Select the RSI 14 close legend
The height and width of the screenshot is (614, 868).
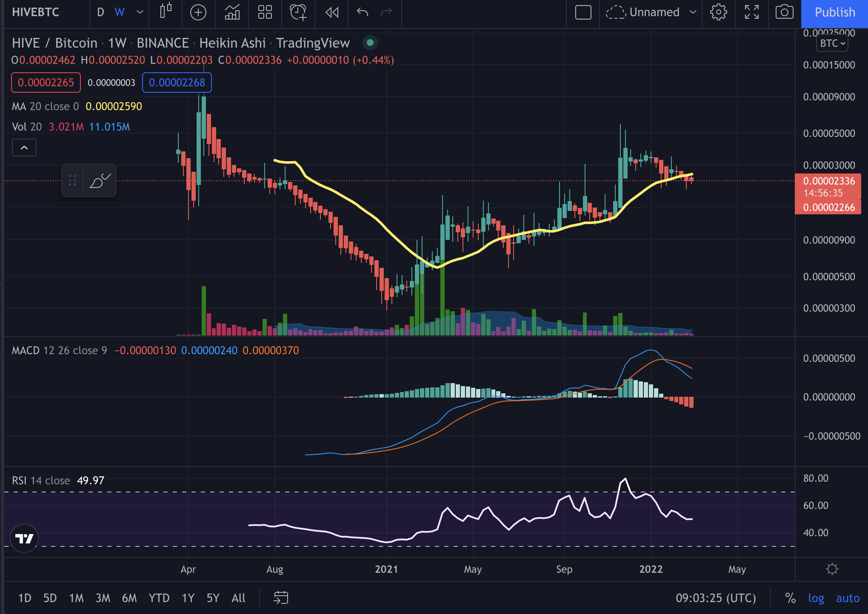pyautogui.click(x=41, y=480)
